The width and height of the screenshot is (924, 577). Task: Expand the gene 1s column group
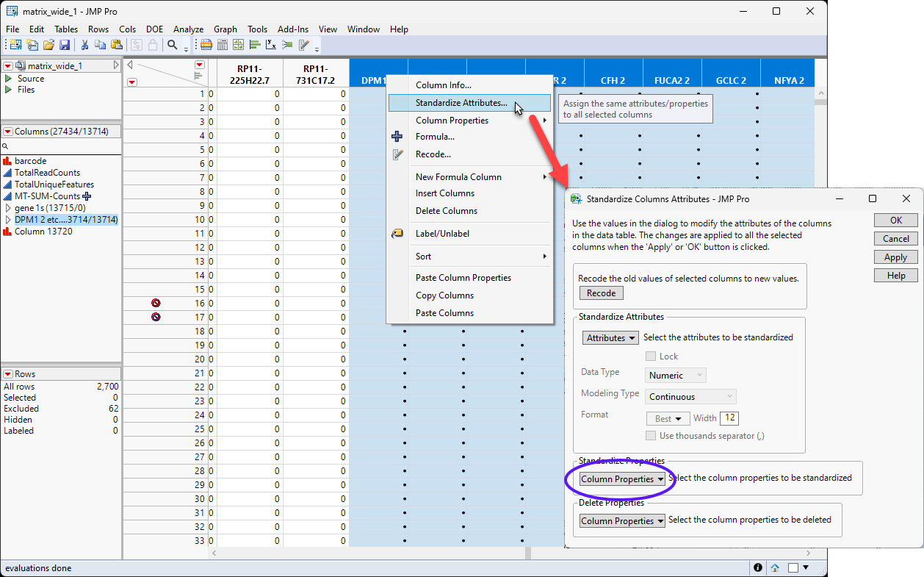coord(8,208)
